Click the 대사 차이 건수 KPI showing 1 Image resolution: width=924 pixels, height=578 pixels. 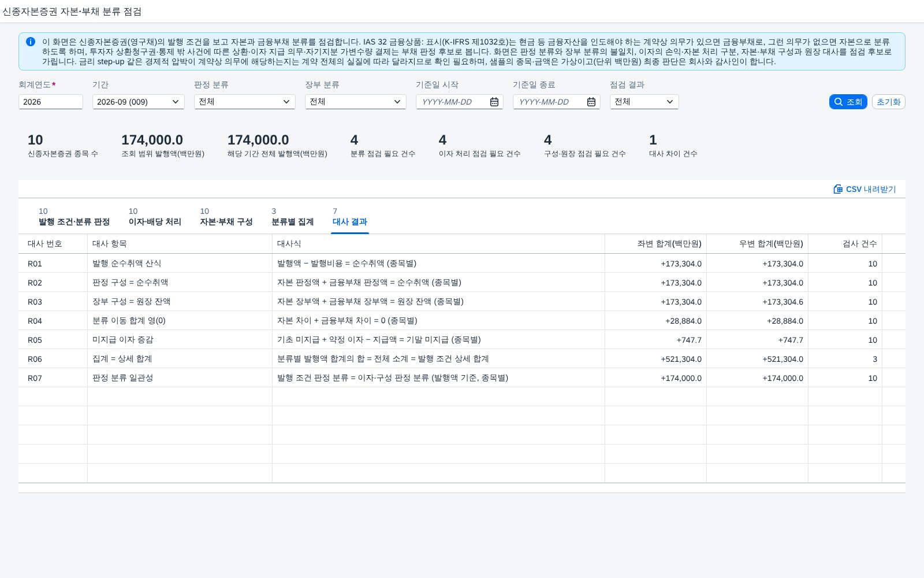(x=673, y=146)
